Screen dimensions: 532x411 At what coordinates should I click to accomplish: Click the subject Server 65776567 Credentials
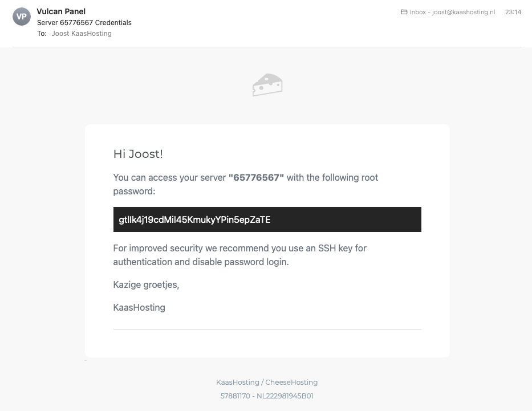tap(84, 23)
